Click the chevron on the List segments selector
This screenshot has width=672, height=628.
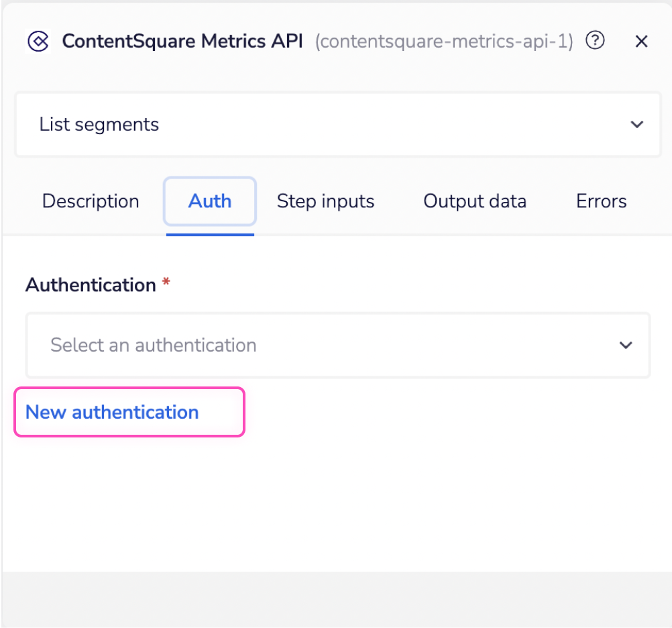(x=636, y=124)
